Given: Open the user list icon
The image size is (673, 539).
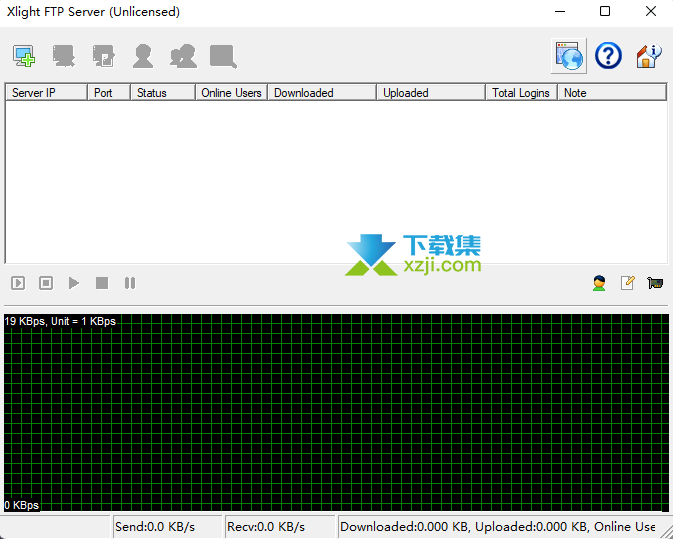Looking at the screenshot, I should click(143, 56).
